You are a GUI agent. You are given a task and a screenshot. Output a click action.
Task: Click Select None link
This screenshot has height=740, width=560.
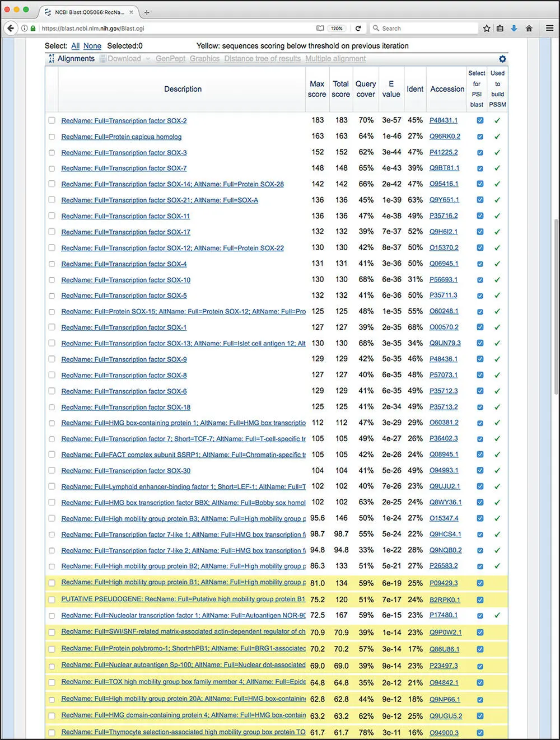pyautogui.click(x=92, y=46)
